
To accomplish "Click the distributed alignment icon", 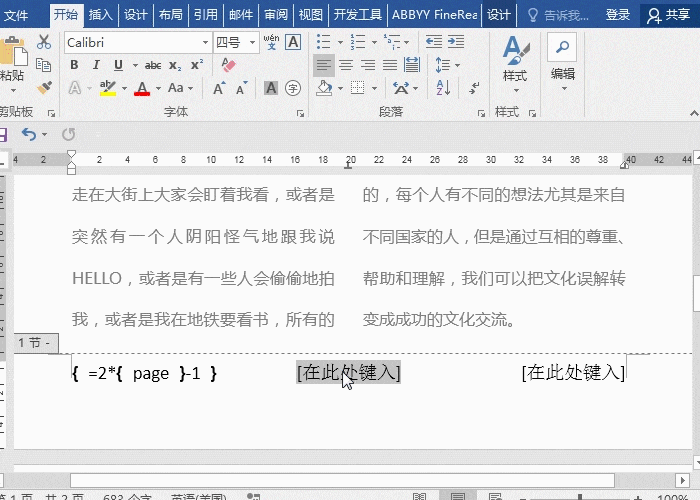I will coord(412,65).
